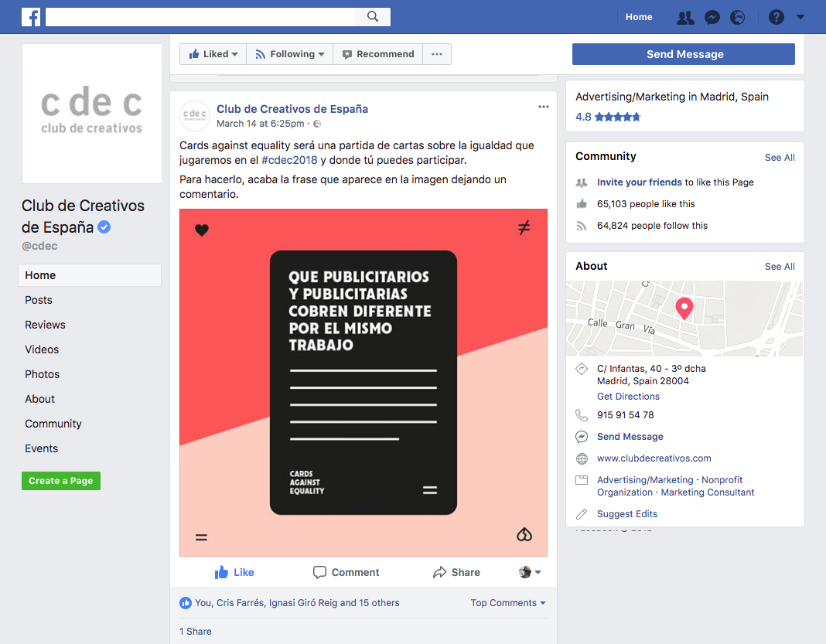View who liked: You, Cris Farrés and others

click(297, 603)
